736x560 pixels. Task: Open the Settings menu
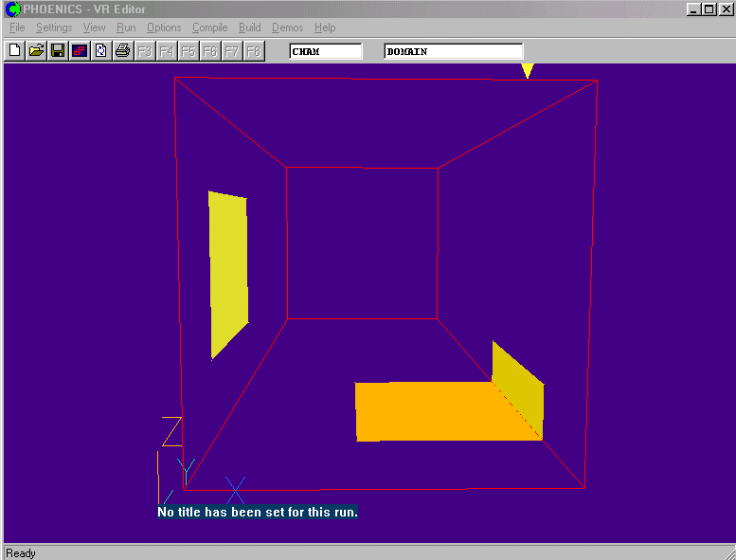(x=54, y=27)
